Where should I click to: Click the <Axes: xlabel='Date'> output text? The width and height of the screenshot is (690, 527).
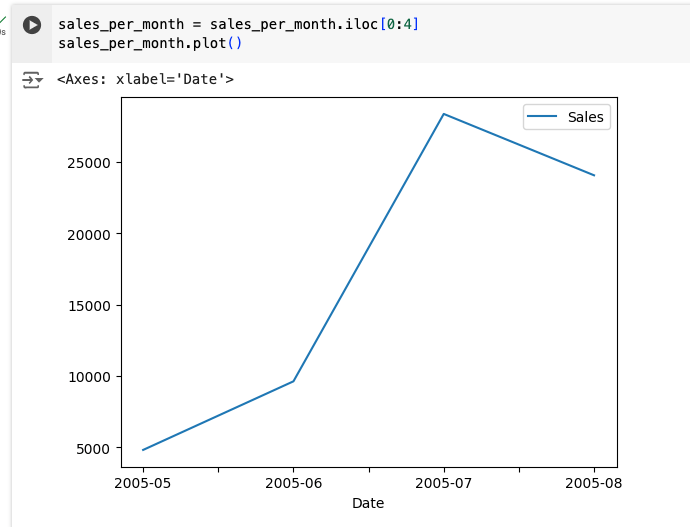pyautogui.click(x=145, y=78)
